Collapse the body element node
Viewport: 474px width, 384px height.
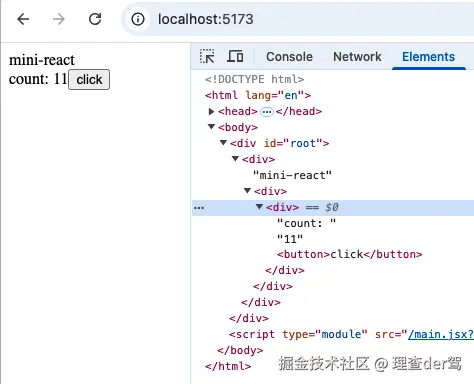(x=211, y=127)
